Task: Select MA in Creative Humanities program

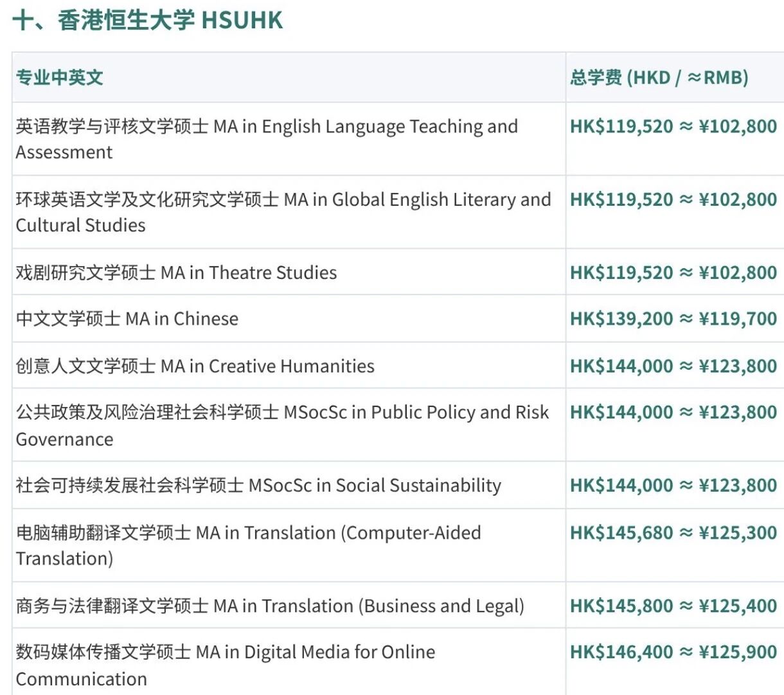Action: (195, 366)
